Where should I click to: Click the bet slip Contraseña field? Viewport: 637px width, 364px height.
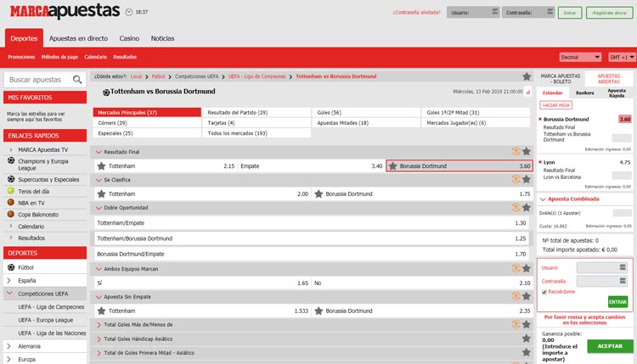(602, 281)
